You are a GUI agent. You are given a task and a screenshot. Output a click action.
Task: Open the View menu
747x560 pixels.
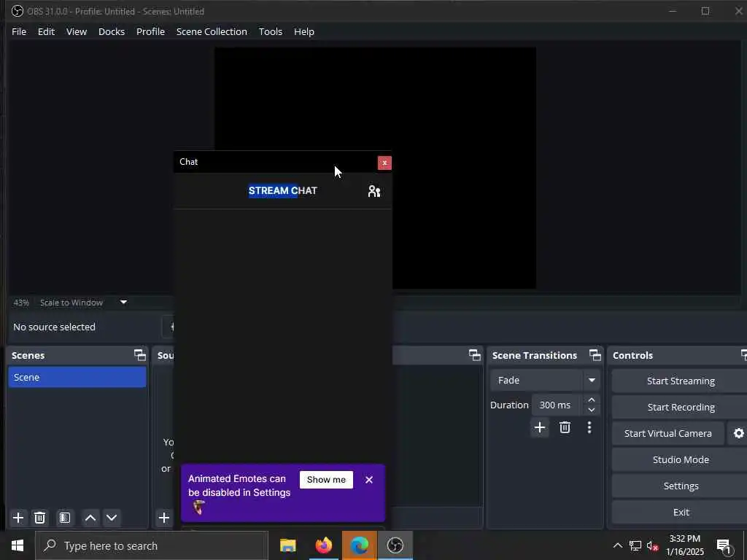[76, 31]
